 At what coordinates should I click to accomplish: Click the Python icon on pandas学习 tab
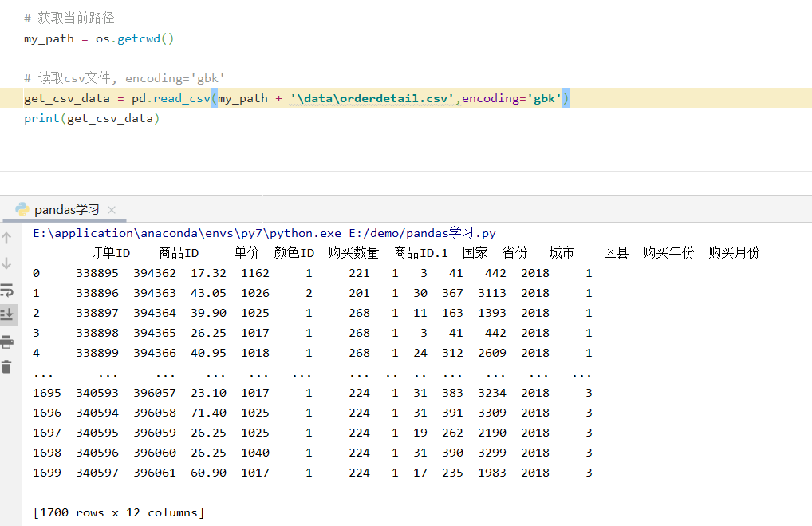tap(22, 209)
